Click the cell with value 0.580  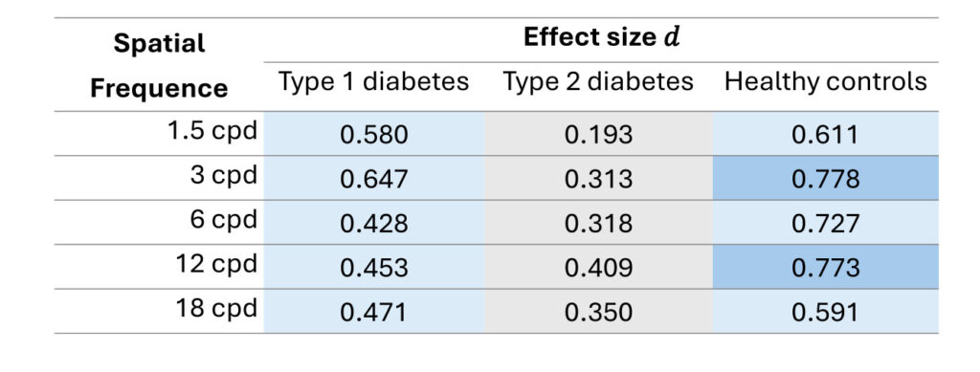click(374, 134)
